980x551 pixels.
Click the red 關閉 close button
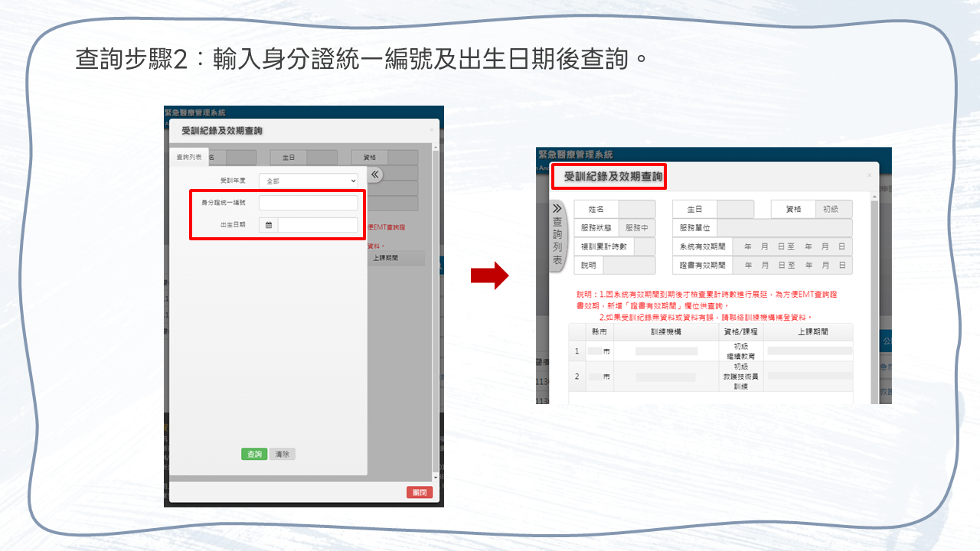[x=420, y=492]
